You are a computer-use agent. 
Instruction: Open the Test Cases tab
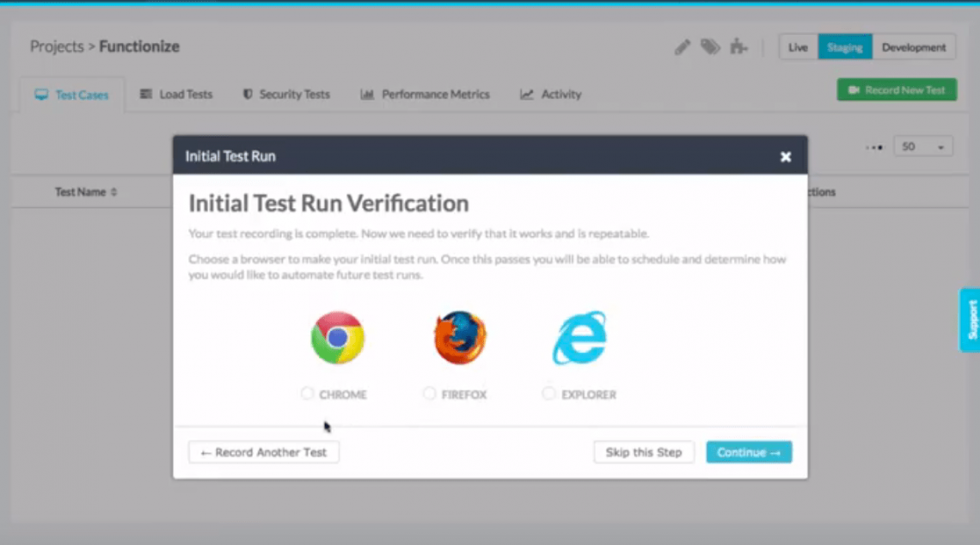[72, 95]
